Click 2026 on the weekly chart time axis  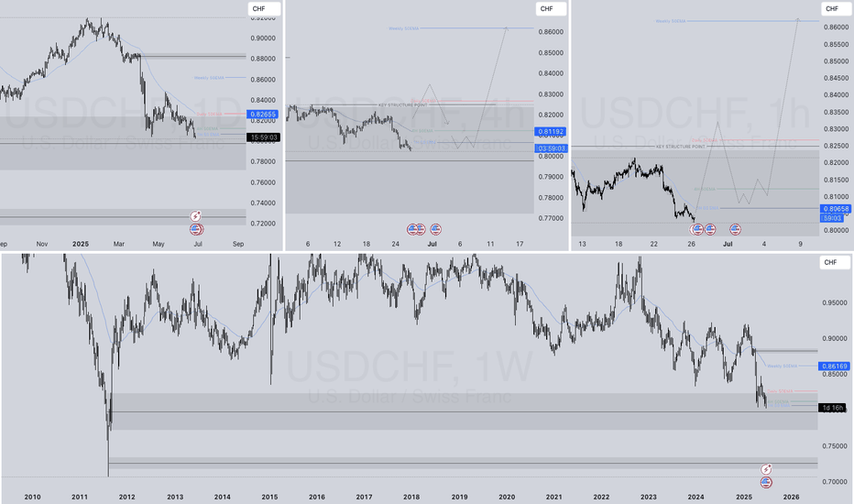(x=792, y=497)
